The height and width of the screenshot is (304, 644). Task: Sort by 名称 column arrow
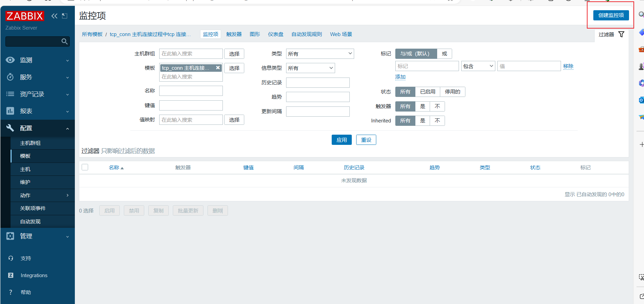(x=122, y=168)
